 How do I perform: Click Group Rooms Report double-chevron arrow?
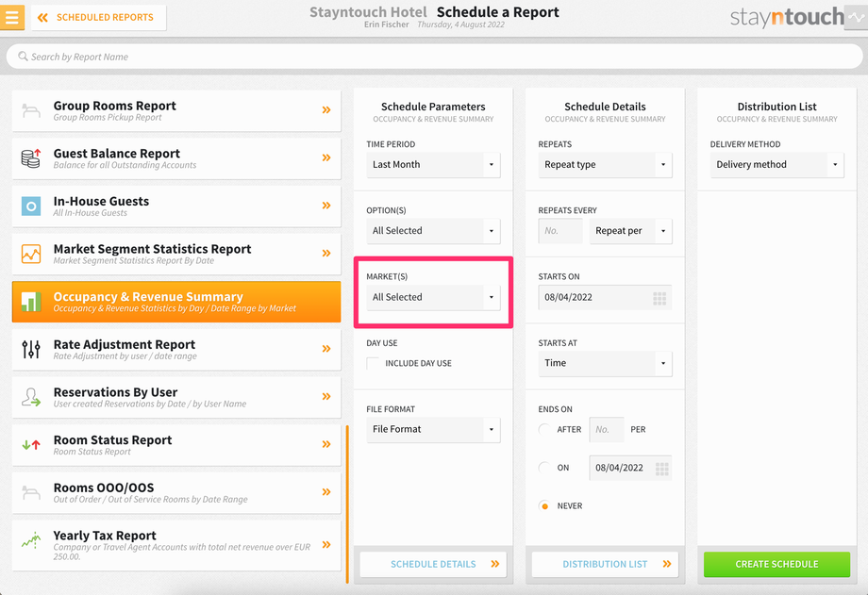[326, 110]
